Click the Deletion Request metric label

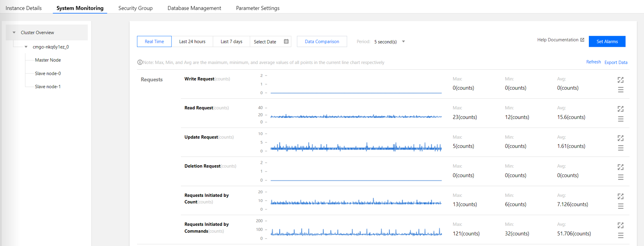(x=210, y=166)
